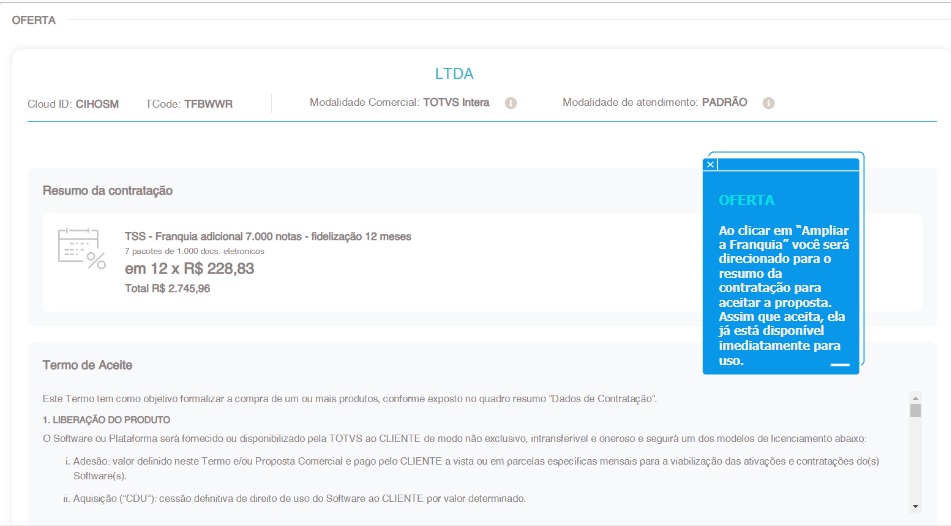The height and width of the screenshot is (526, 951).
Task: Click Modalidade Comercial TOTVS Intera text
Action: click(x=399, y=103)
